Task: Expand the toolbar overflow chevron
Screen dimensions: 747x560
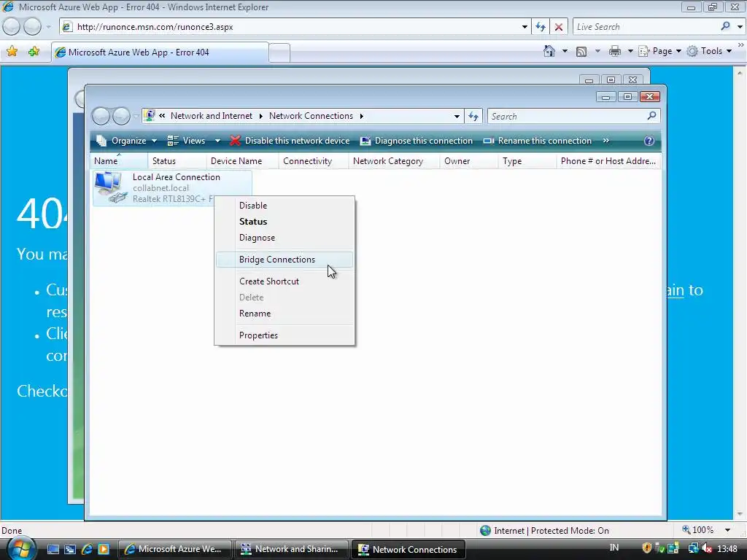Action: (x=606, y=141)
